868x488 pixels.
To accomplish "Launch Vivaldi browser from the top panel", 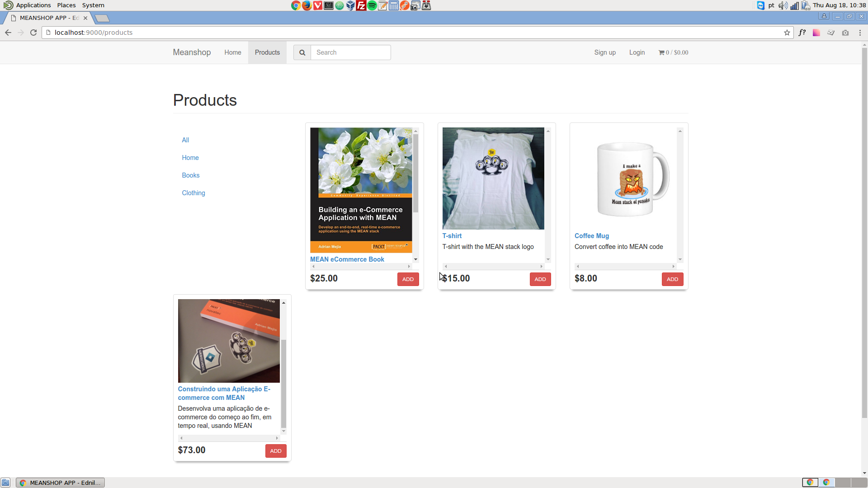I will click(x=317, y=5).
